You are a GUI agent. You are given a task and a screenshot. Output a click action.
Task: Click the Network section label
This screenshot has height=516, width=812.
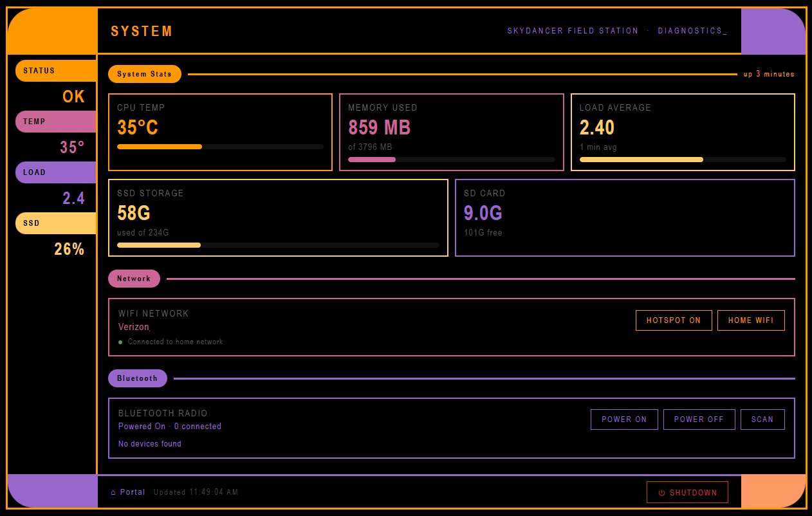134,279
